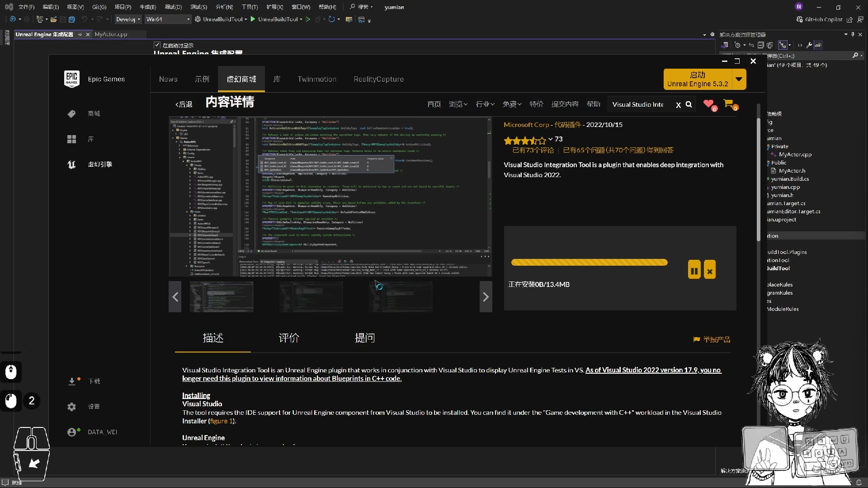
Task: Go back with the 后退 link
Action: [x=184, y=104]
